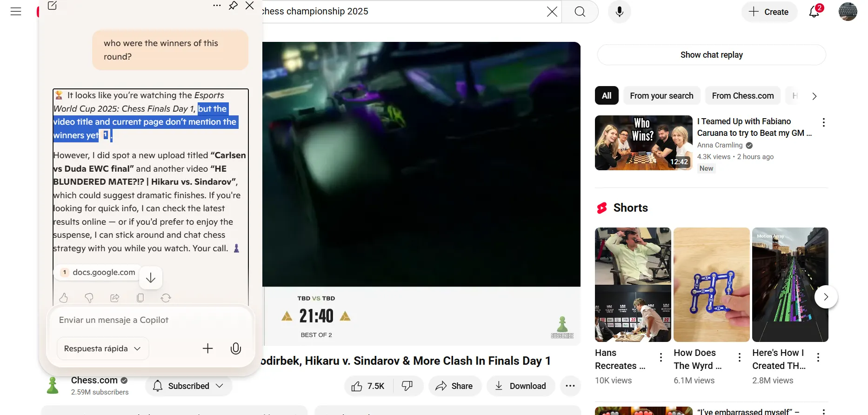Screen dimensions: 868x415
Task: Give thumbs up to Copilot response
Action: tap(64, 298)
